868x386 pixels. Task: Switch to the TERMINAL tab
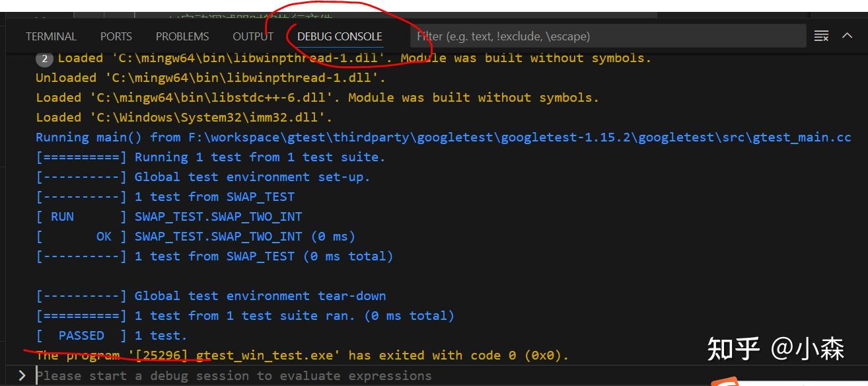coord(51,36)
